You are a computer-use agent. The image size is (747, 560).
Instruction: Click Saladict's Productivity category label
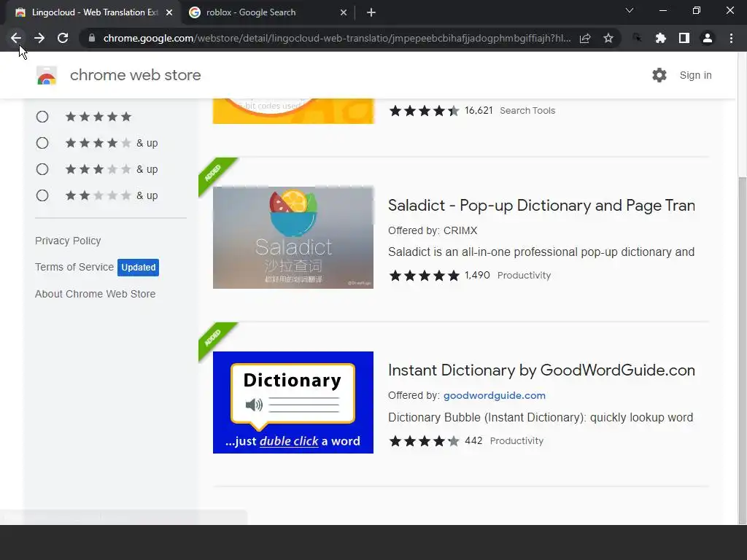click(524, 275)
